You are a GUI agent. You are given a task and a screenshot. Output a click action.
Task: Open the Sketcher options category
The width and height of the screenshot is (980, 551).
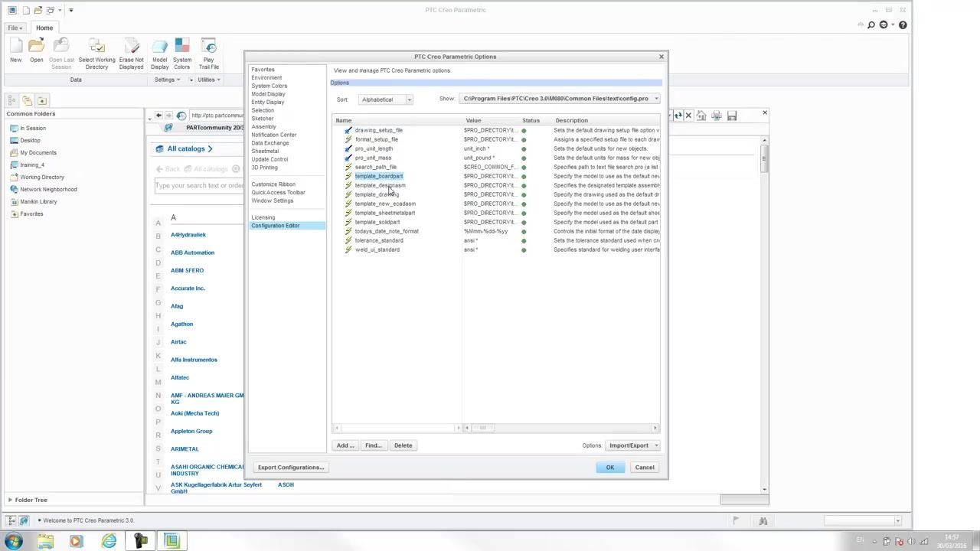[263, 119]
